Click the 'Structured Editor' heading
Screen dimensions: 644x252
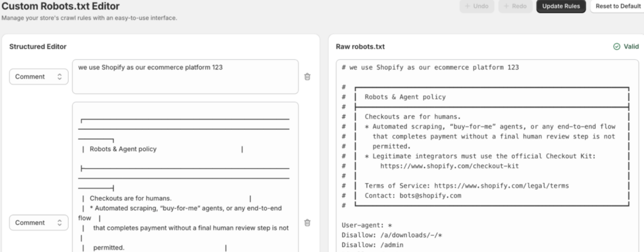(x=38, y=47)
